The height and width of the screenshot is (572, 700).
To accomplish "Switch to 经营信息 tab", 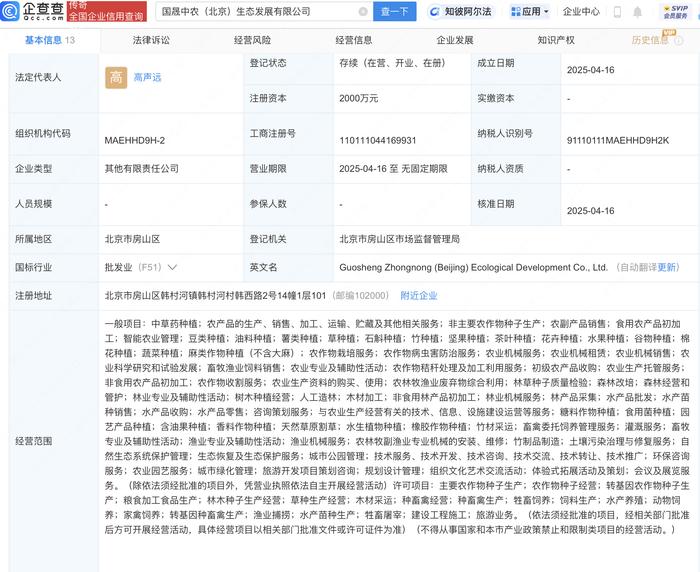I will tap(354, 40).
